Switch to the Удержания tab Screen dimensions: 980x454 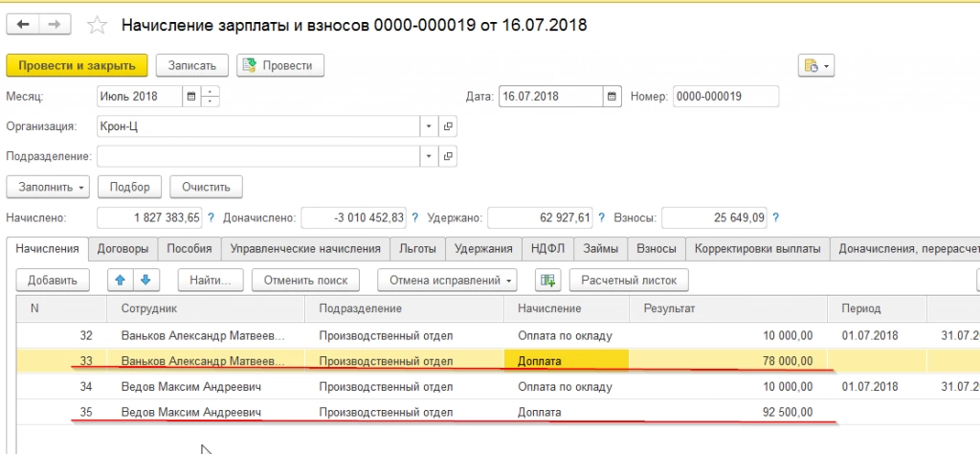(x=483, y=248)
